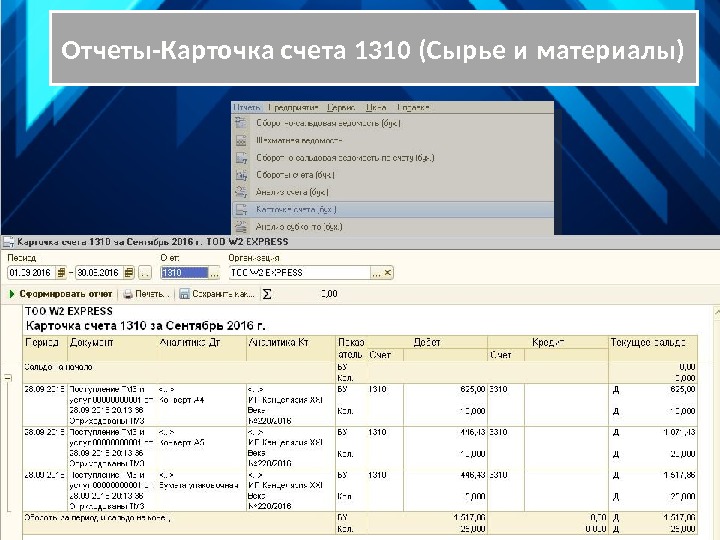720x540 pixels.
Task: Click Сформировать отчет button
Action: pyautogui.click(x=61, y=294)
